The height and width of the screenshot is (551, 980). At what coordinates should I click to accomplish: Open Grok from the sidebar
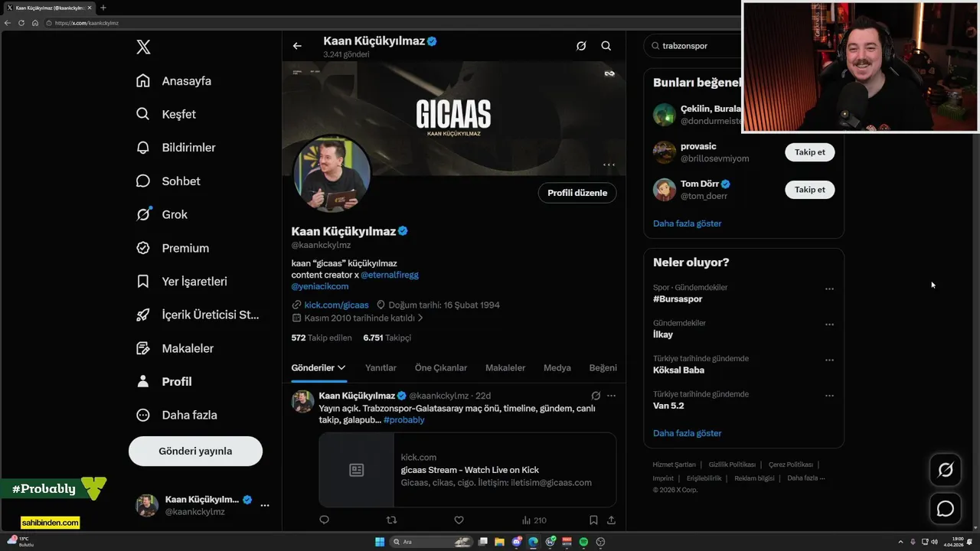[x=162, y=214]
